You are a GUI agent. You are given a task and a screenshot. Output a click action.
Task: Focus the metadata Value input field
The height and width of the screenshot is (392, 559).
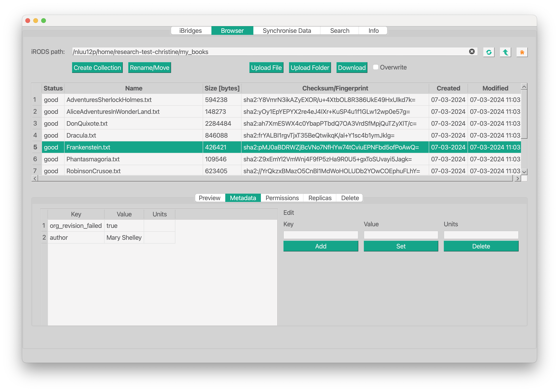401,235
